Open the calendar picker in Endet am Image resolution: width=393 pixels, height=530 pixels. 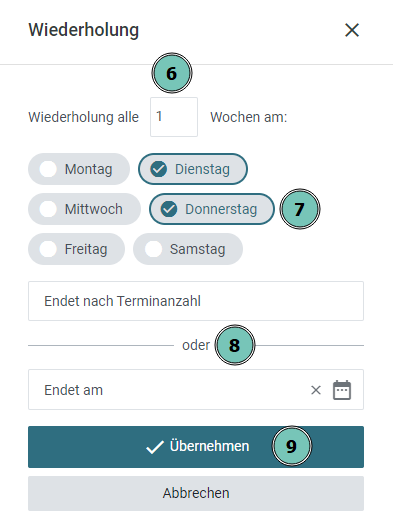click(342, 390)
